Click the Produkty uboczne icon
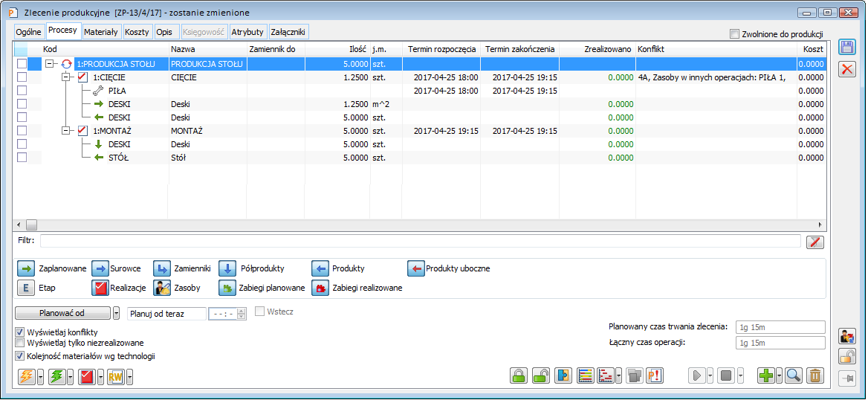This screenshot has width=868, height=400. click(x=415, y=268)
